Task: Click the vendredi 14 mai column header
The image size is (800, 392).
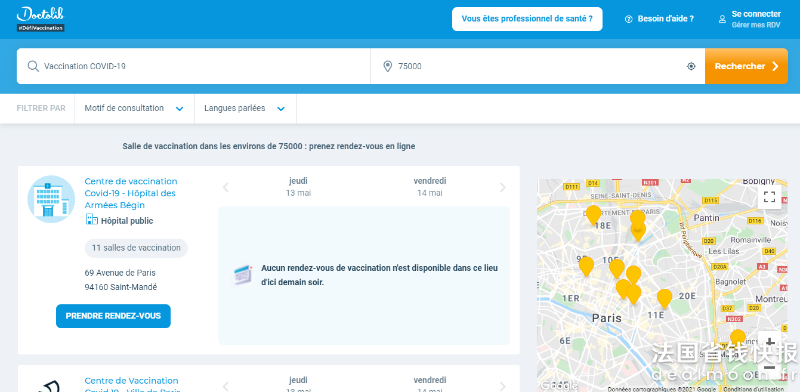Action: point(430,187)
